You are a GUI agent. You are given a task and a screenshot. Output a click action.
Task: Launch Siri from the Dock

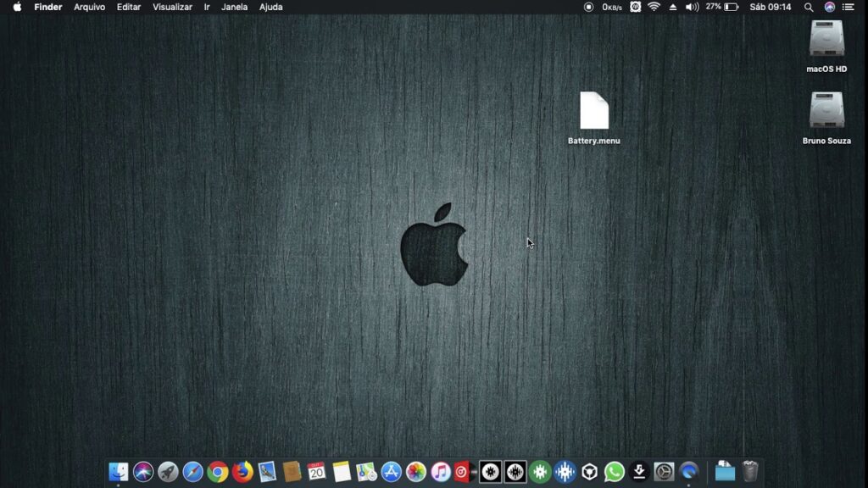click(143, 472)
